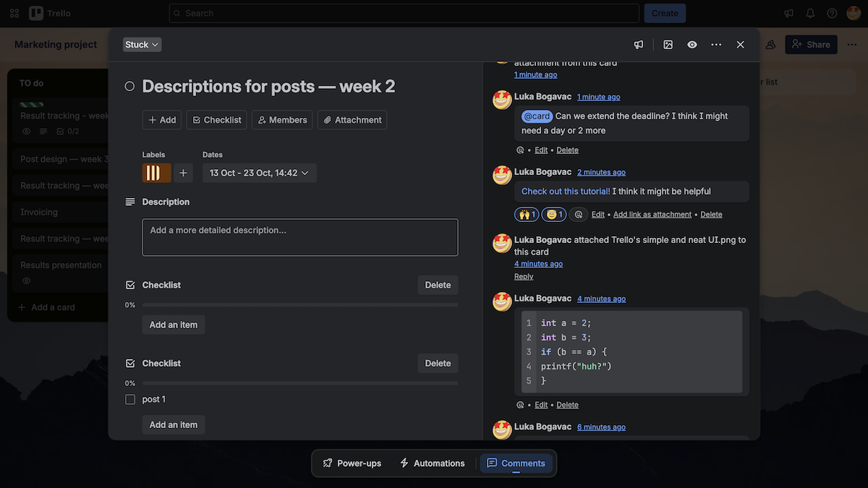Image resolution: width=868 pixels, height=488 pixels.
Task: Open the Stuck status dropdown
Action: 141,44
